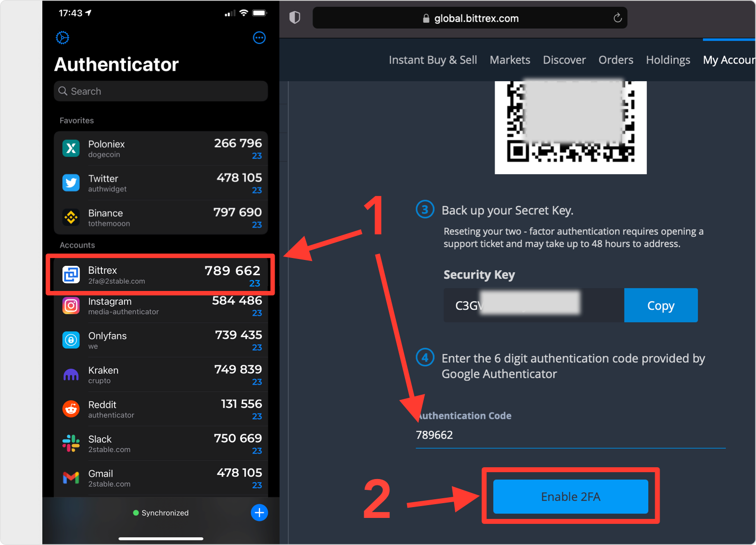The width and height of the screenshot is (756, 545).
Task: Select the Slack code 750 669
Action: pyautogui.click(x=238, y=439)
